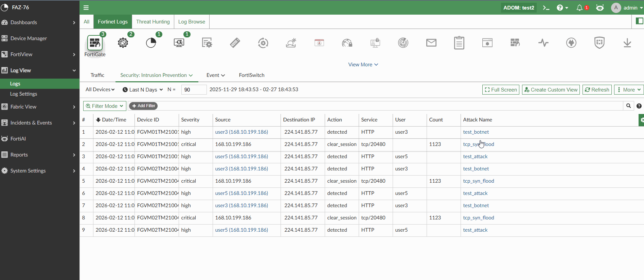Click the window with dot icon

487,43
